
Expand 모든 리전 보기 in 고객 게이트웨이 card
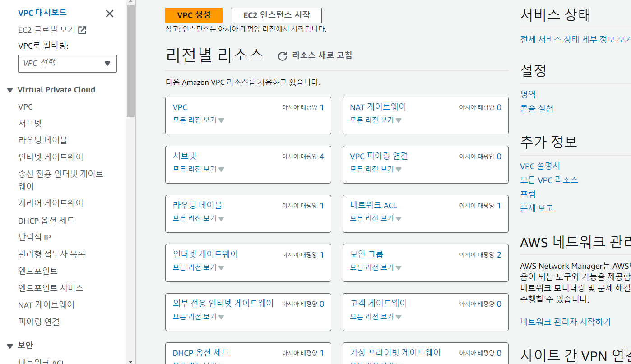376,317
